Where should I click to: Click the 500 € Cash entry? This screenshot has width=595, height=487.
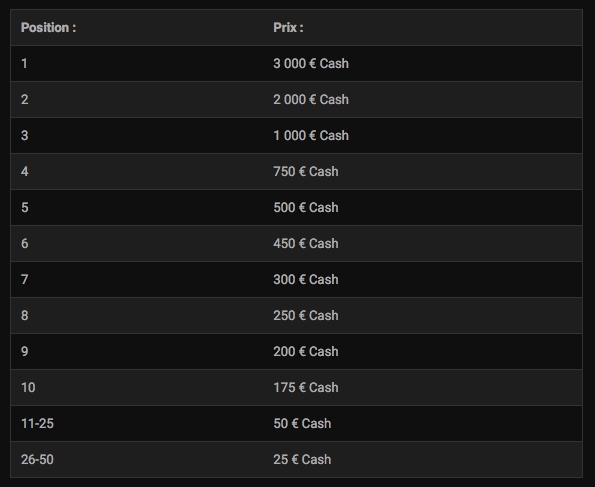[306, 208]
